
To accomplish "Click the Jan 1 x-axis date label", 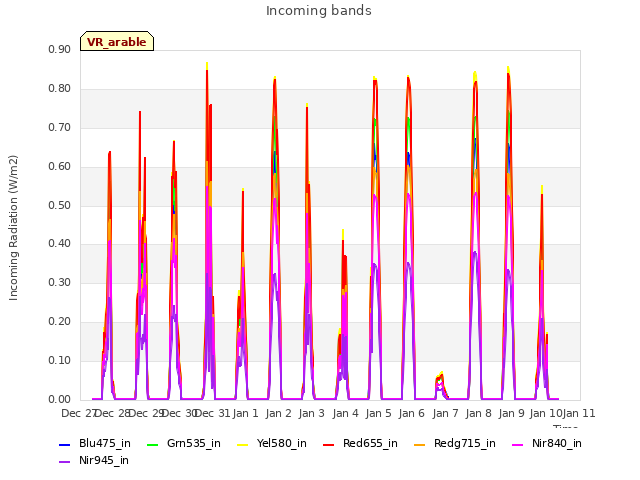I will pos(246,413).
